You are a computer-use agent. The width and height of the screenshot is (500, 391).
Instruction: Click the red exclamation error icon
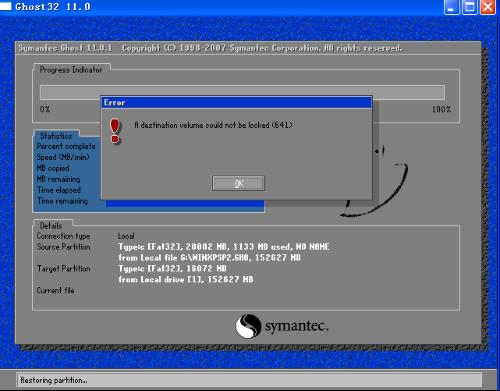(115, 131)
